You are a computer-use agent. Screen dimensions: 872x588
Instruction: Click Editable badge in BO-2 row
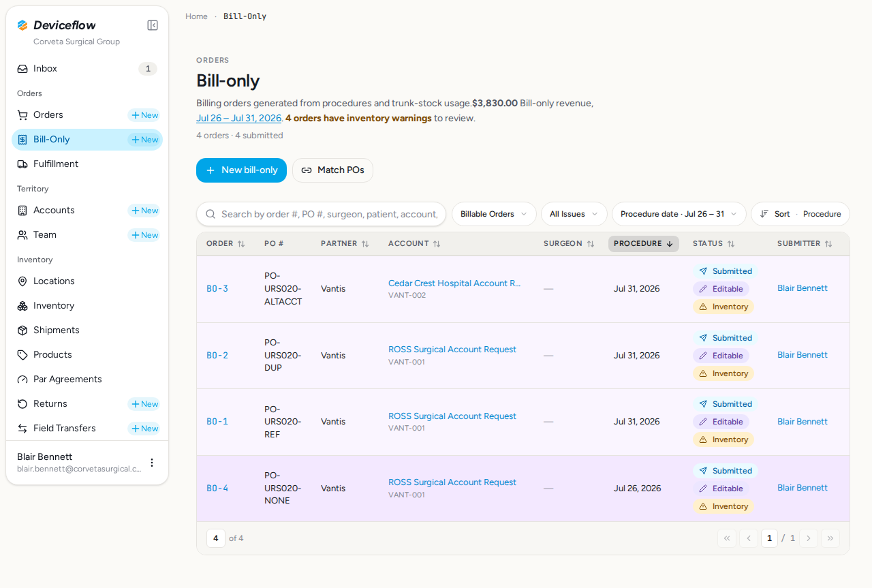click(x=721, y=356)
